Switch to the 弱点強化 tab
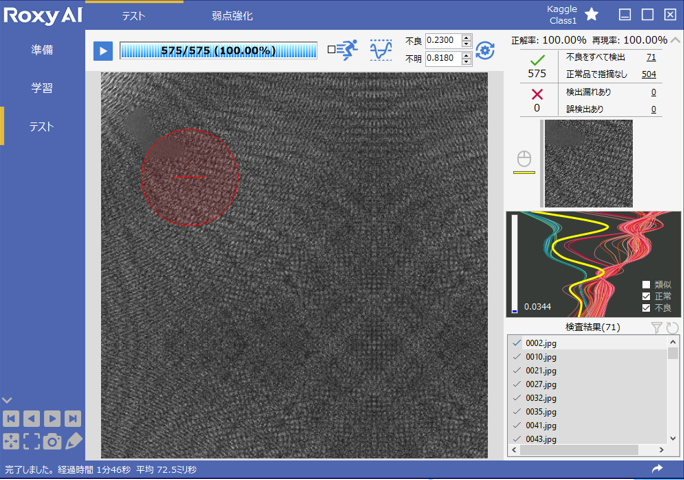 tap(232, 16)
